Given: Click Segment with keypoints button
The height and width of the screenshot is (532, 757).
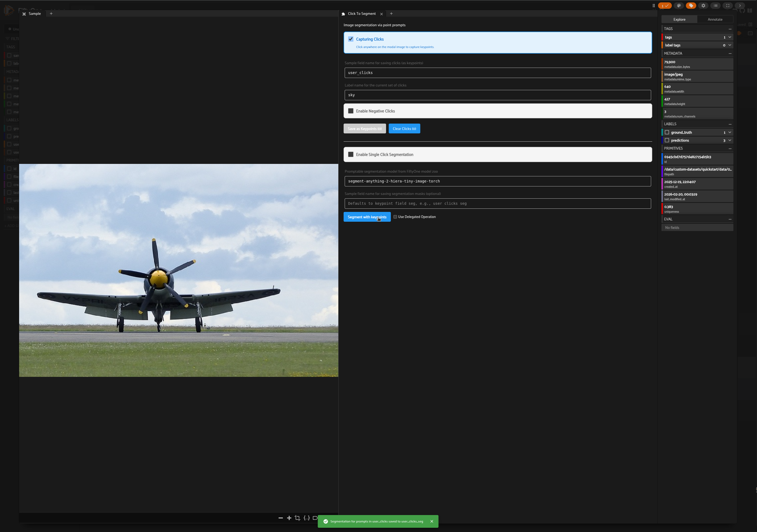Looking at the screenshot, I should 367,217.
